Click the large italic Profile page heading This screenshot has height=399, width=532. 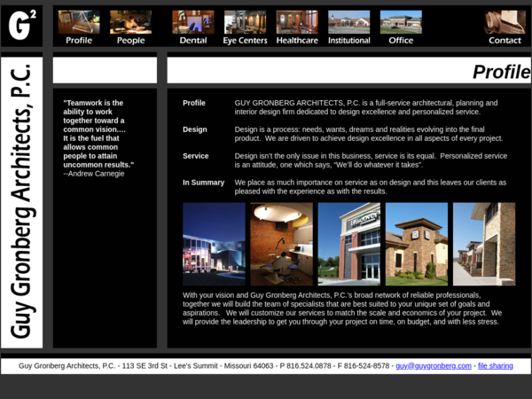coord(501,72)
